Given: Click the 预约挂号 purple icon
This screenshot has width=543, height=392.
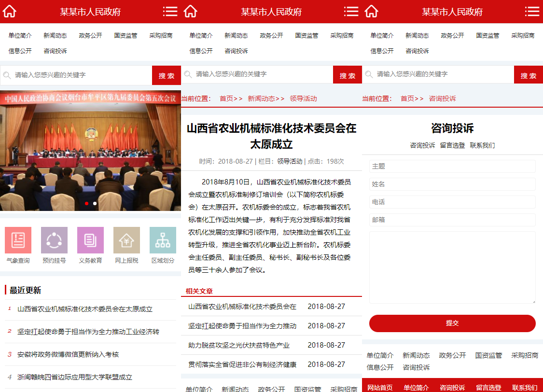Looking at the screenshot, I should [x=55, y=240].
